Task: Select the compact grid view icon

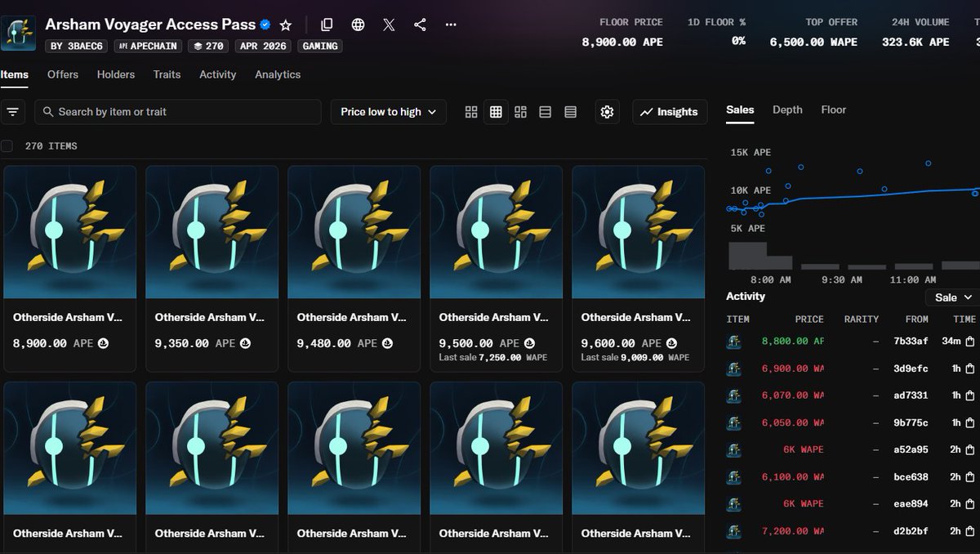Action: (x=496, y=112)
